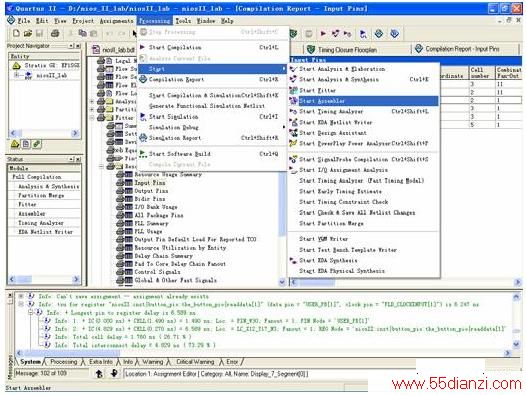This screenshot has width=526, height=395.
Task: Click the Print toolbar icon
Action: (55, 33)
